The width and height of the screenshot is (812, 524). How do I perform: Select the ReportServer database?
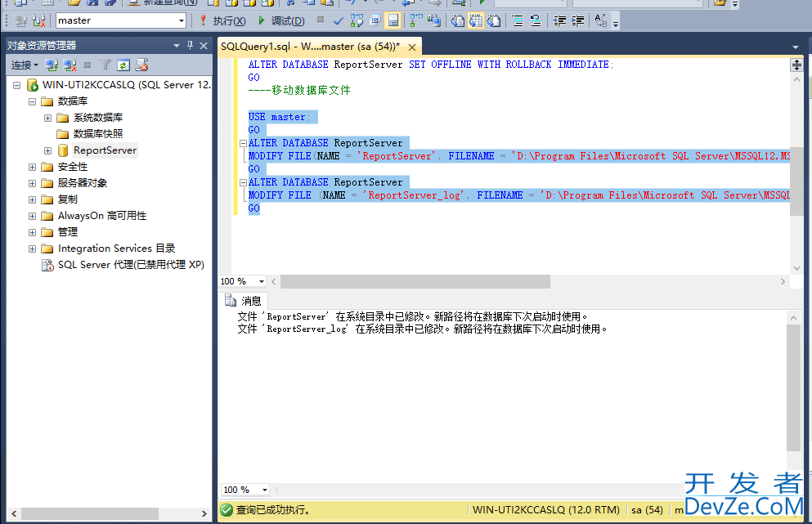[105, 150]
